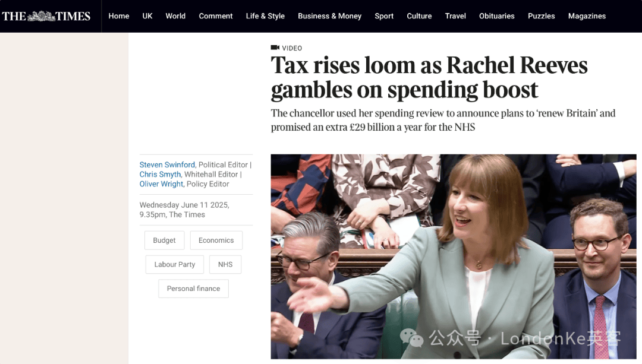Open the Labour Party topic tag
Screen dimensions: 642x364
click(x=174, y=265)
